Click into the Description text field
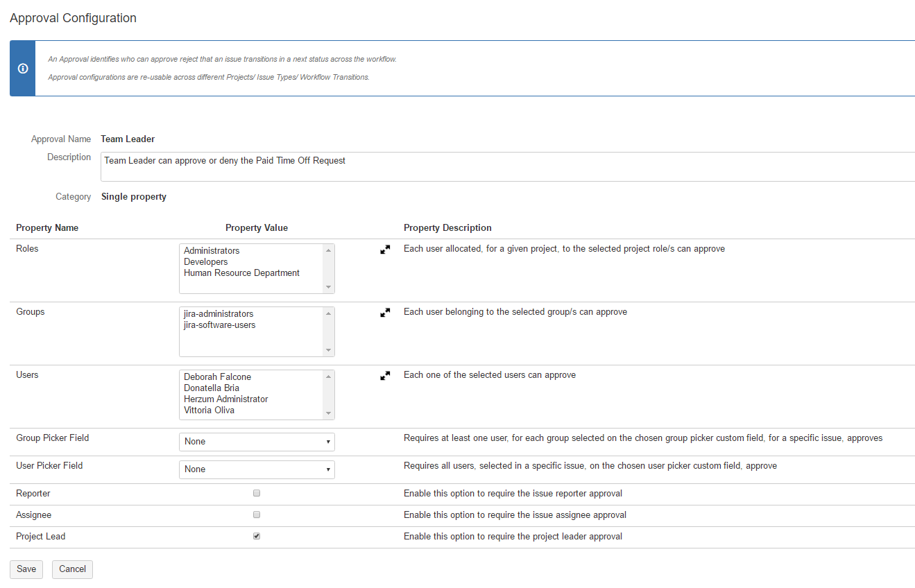915x588 pixels. click(506, 166)
